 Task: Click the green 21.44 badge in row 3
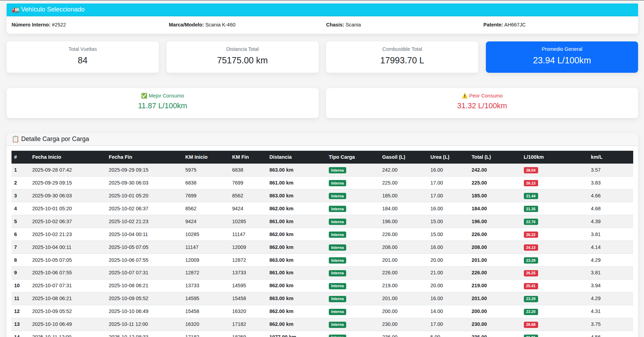tap(530, 196)
